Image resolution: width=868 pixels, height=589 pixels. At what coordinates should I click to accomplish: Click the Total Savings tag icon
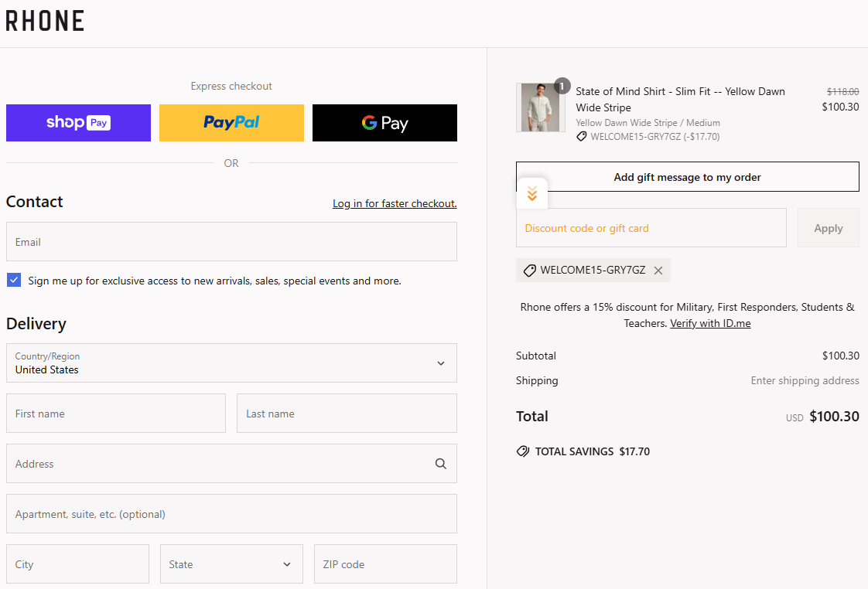[523, 451]
